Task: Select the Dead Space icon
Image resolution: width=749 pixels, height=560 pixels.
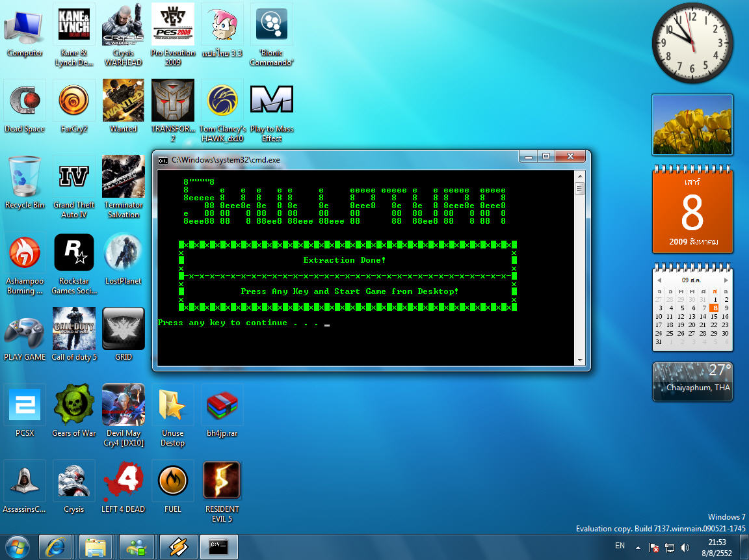Action: [x=24, y=106]
